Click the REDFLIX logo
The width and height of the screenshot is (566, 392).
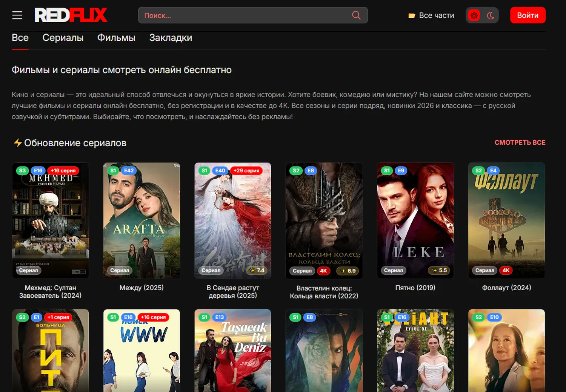click(71, 15)
